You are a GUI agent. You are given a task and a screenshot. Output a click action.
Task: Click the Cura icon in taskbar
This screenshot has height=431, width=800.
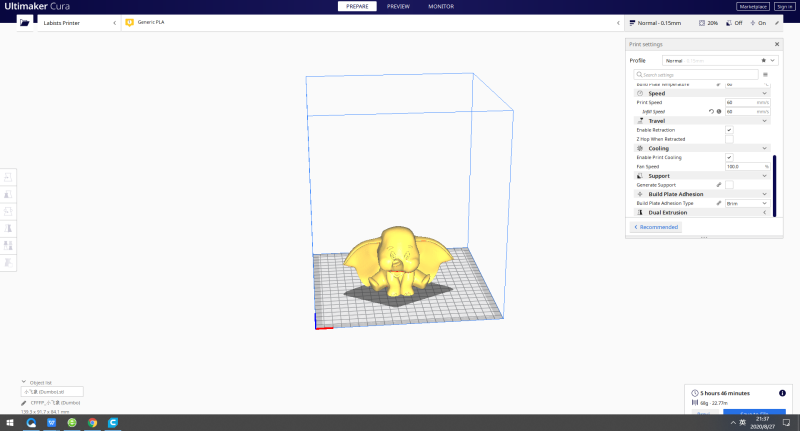click(x=113, y=422)
